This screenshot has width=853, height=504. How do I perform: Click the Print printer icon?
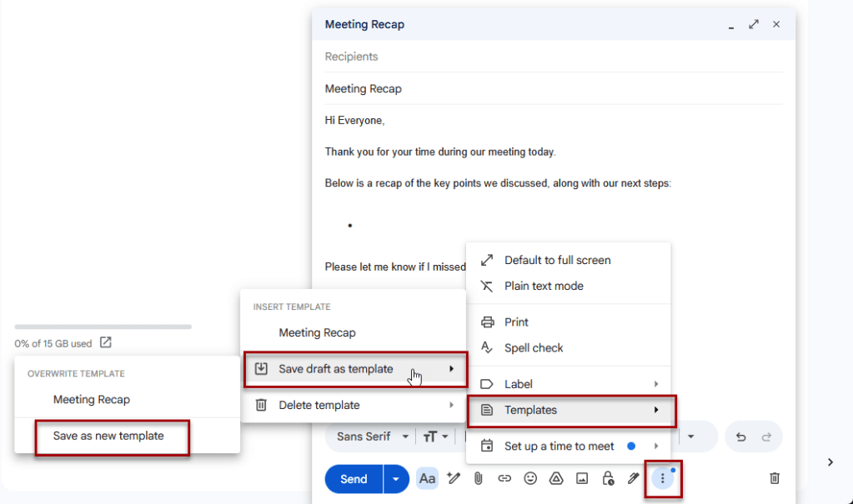(488, 322)
